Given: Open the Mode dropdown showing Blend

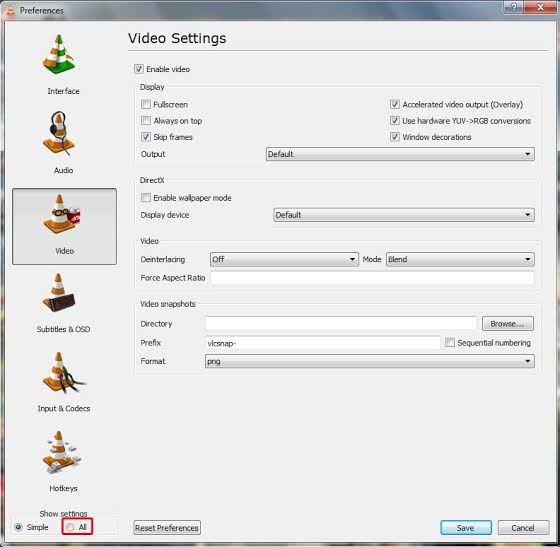Looking at the screenshot, I should [460, 259].
